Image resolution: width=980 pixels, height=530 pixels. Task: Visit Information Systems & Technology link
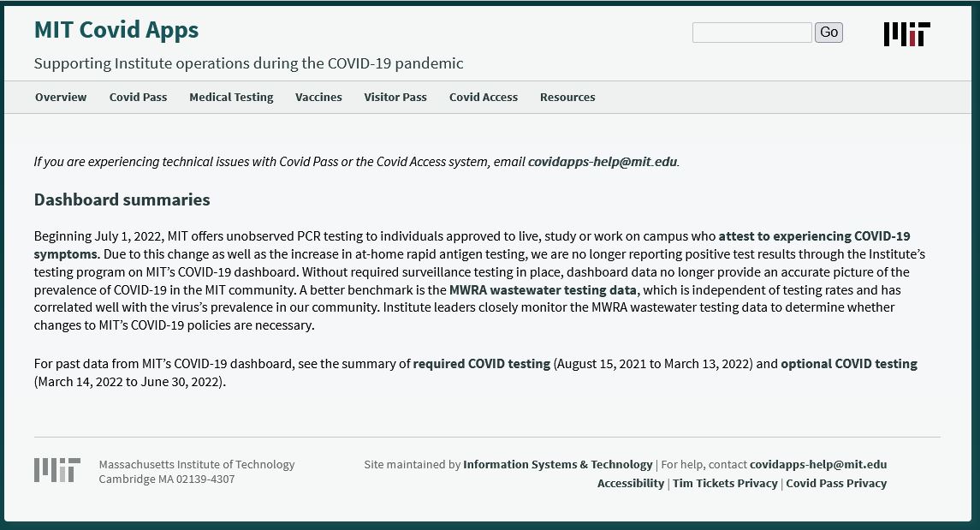pyautogui.click(x=557, y=464)
